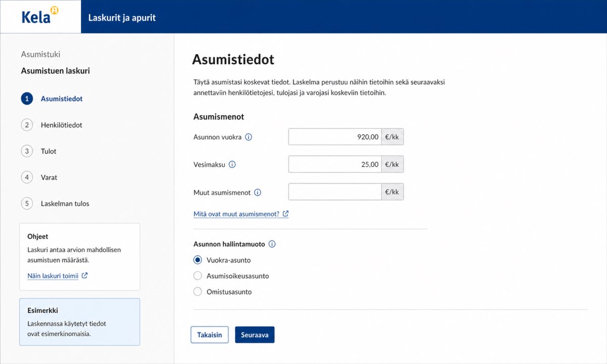This screenshot has height=364, width=607.
Task: Click step 4 circle for Varat
Action: [x=27, y=177]
